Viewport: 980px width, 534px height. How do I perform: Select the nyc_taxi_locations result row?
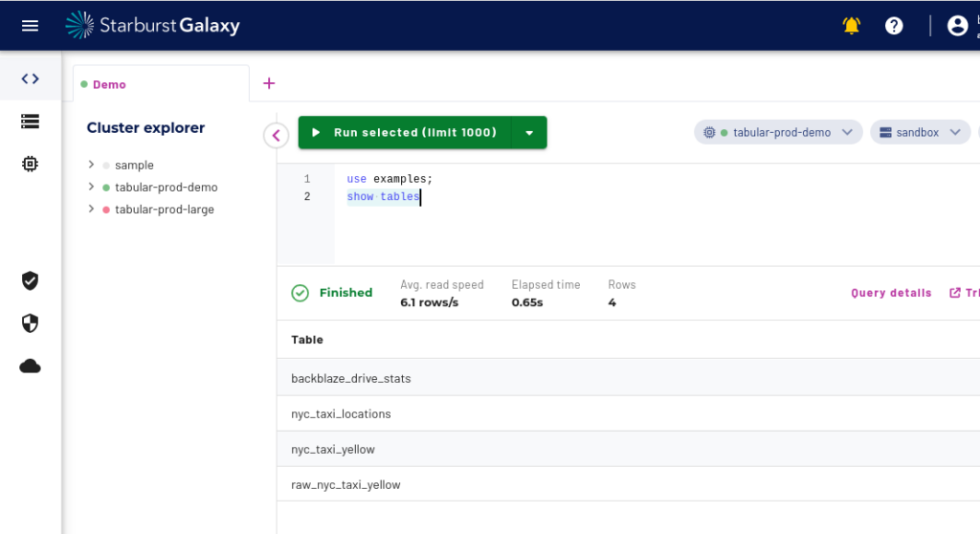click(x=628, y=413)
